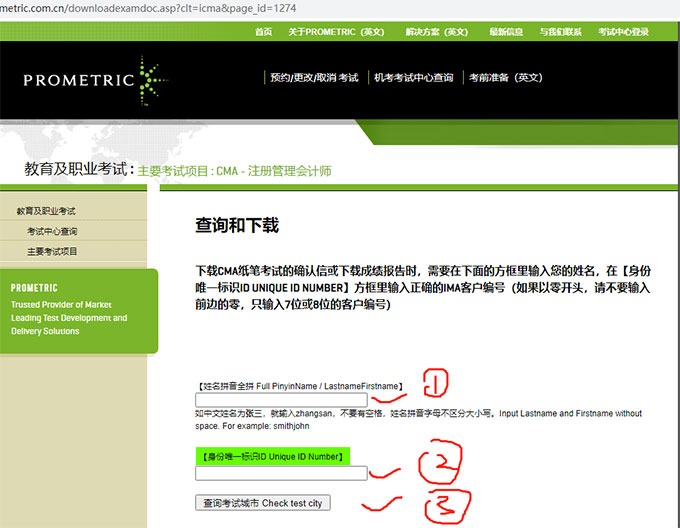The width and height of the screenshot is (680, 528).
Task: Select 解决方案（英文） in the top bar
Action: click(436, 32)
